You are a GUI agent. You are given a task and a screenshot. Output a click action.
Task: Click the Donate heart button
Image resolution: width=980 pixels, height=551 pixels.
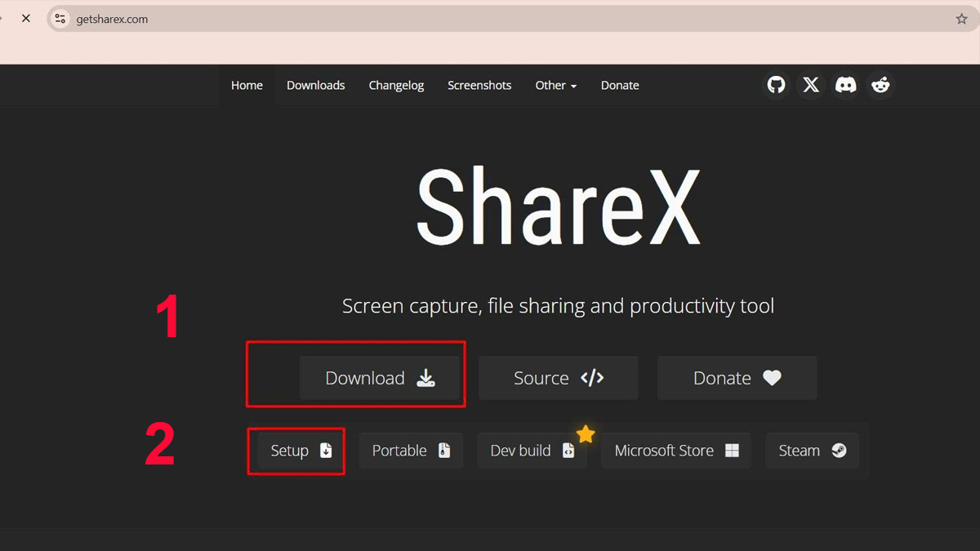tap(737, 378)
